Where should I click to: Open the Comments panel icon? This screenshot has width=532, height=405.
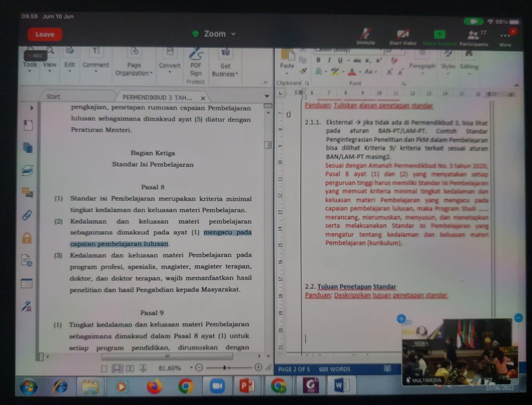pos(28,192)
